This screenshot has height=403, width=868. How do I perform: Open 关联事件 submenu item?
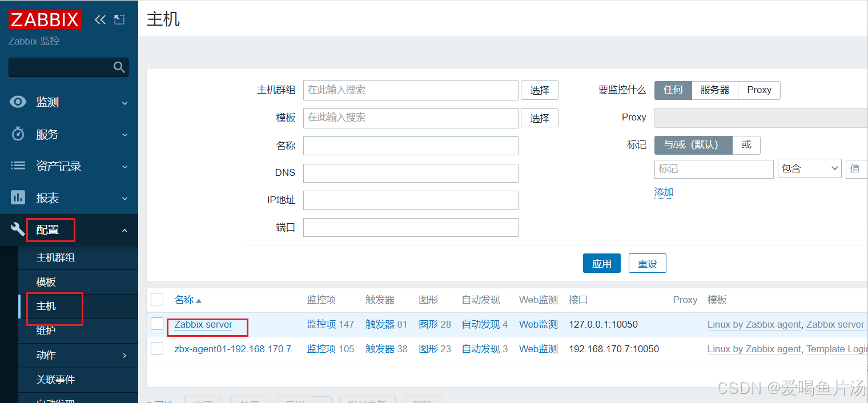tap(56, 380)
